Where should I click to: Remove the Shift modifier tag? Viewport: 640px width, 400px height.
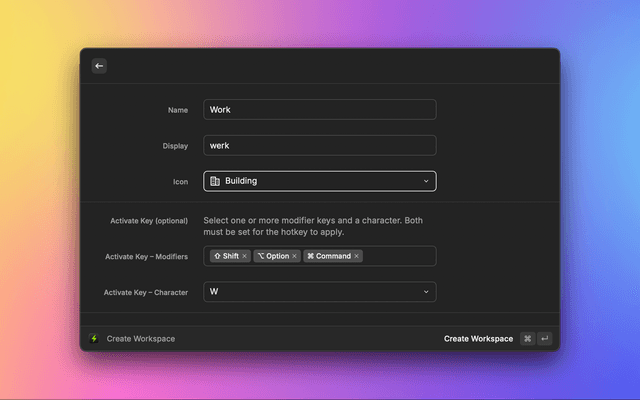(244, 256)
